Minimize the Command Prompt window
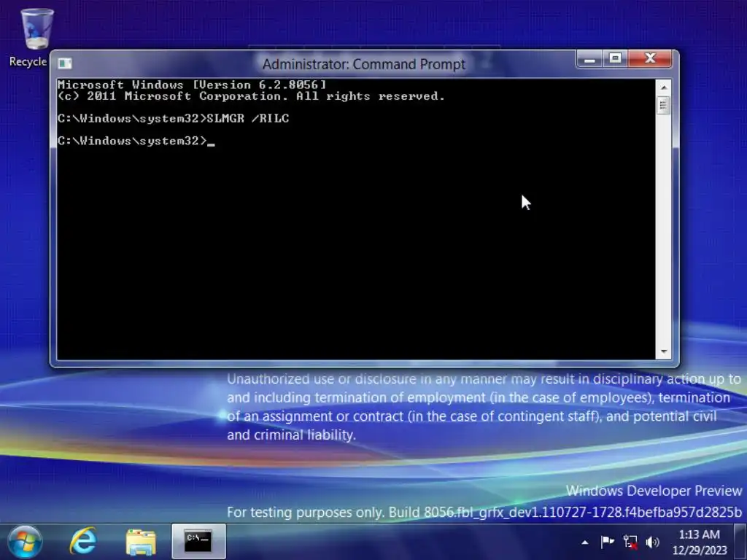747x560 pixels. tap(589, 60)
